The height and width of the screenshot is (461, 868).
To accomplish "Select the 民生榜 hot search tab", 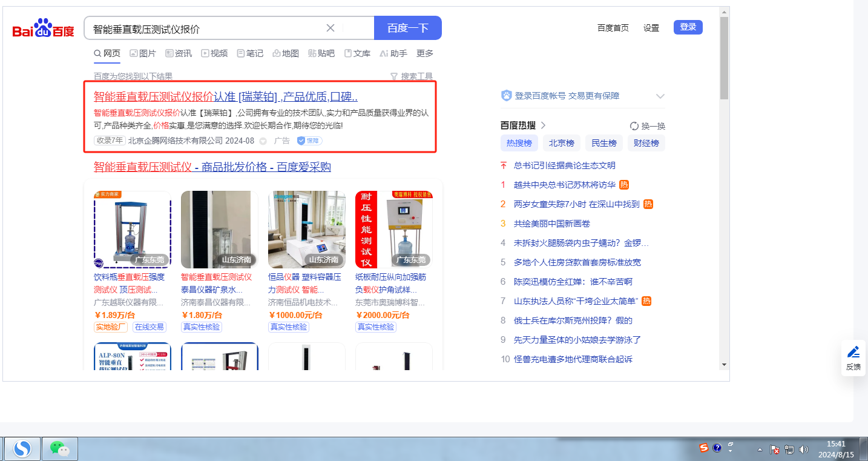I will (604, 144).
